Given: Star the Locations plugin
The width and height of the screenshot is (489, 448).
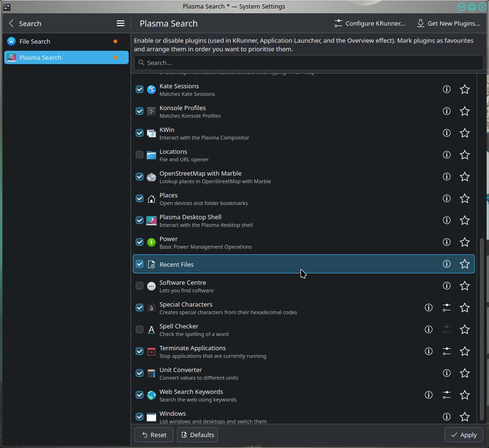Looking at the screenshot, I should tap(465, 155).
